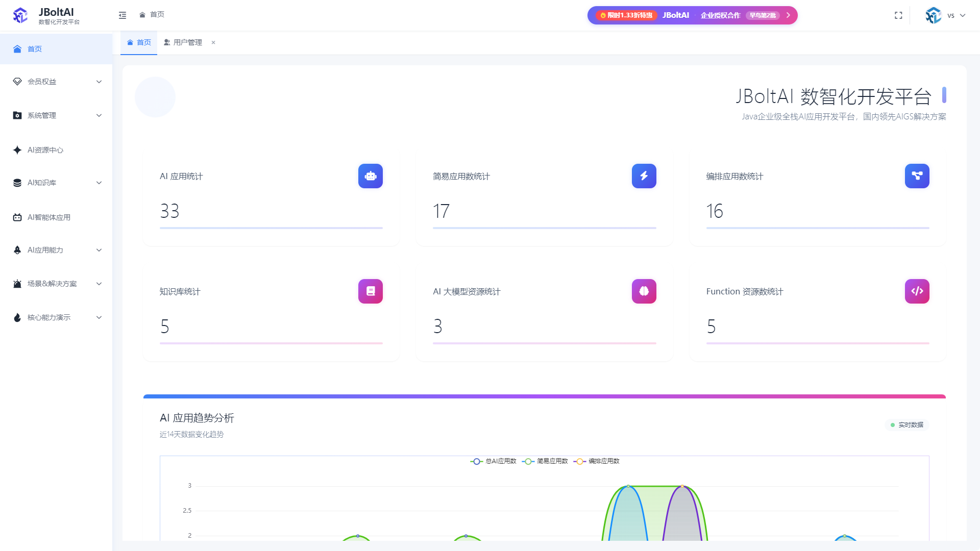The height and width of the screenshot is (551, 980).
Task: Collapse the sidebar menu toggle icon
Action: point(122,15)
